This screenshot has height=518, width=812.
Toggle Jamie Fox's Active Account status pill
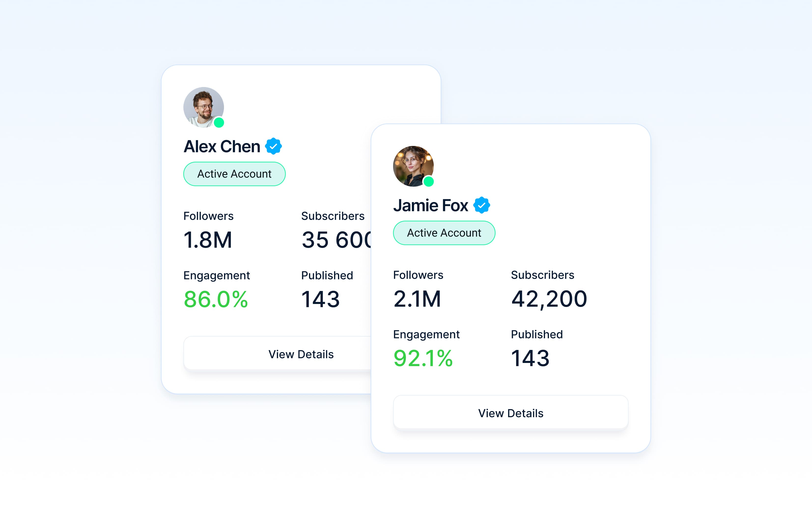[x=444, y=232]
